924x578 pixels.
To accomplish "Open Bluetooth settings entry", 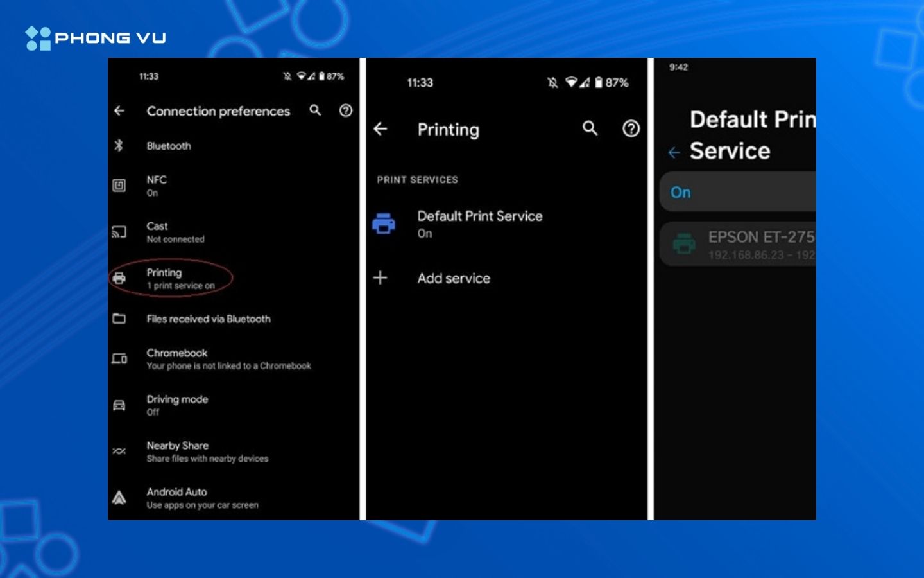I will (169, 146).
